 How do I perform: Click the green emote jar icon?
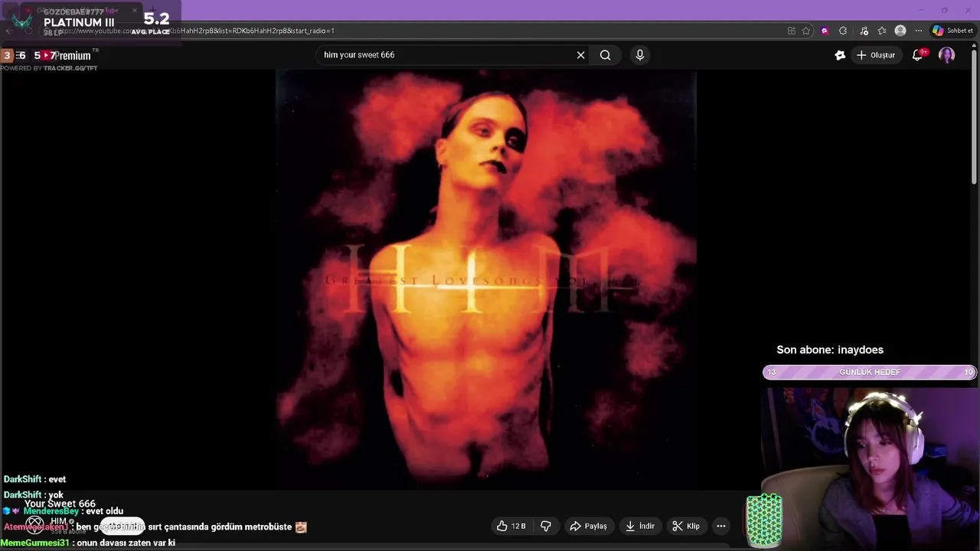tap(764, 520)
